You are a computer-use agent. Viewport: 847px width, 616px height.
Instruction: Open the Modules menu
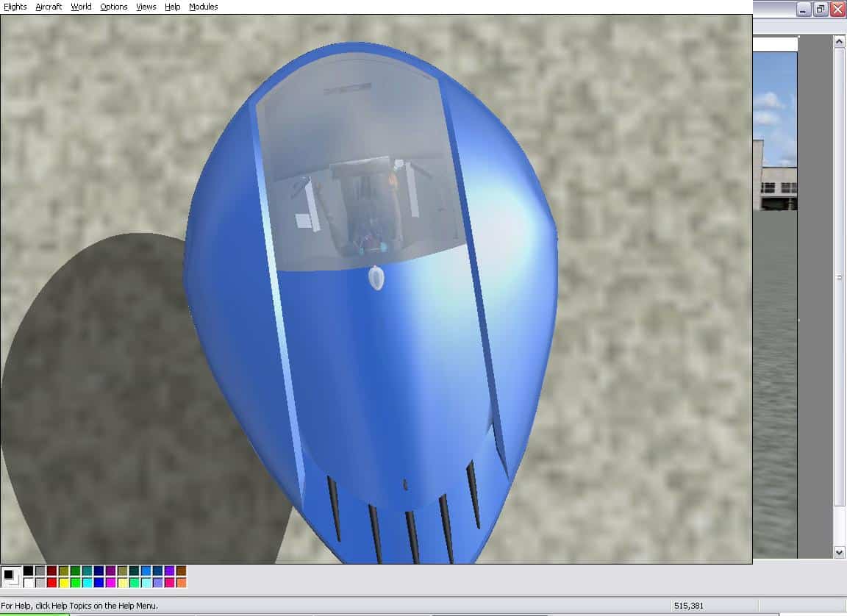203,7
